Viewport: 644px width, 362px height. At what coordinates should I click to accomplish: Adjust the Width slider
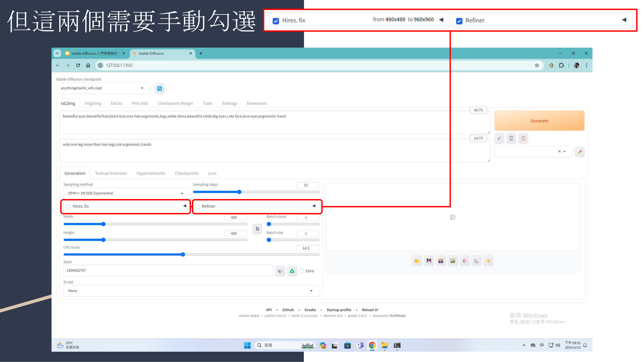pyautogui.click(x=155, y=224)
